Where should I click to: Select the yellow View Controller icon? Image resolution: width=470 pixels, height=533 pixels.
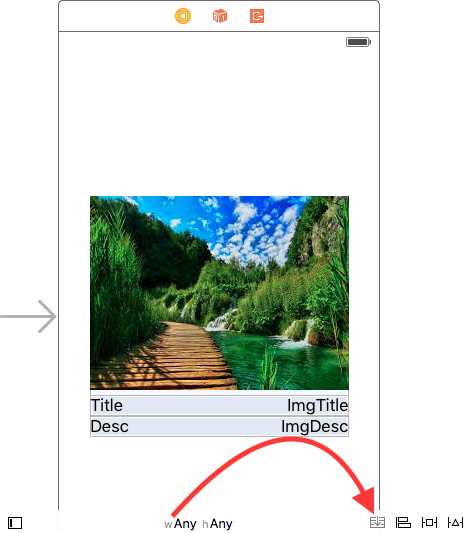183,16
